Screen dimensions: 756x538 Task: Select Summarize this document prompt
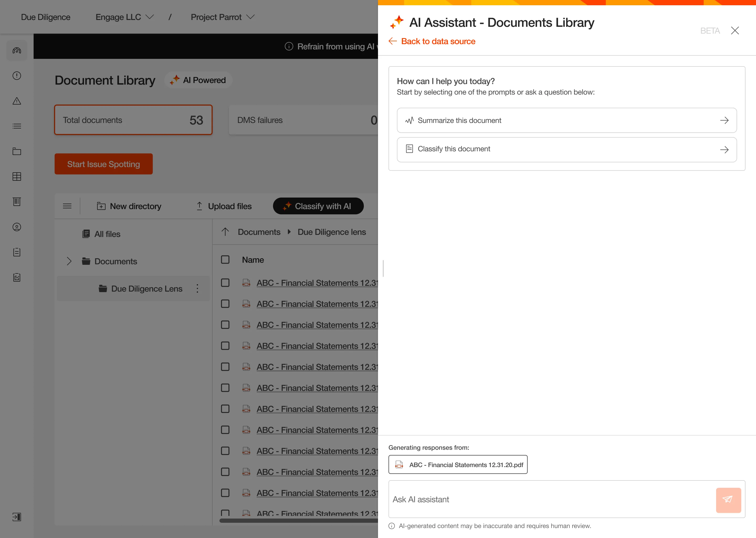pyautogui.click(x=566, y=120)
